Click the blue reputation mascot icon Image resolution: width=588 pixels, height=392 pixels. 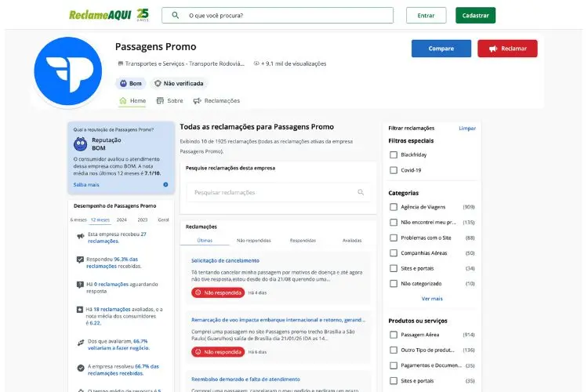80,144
